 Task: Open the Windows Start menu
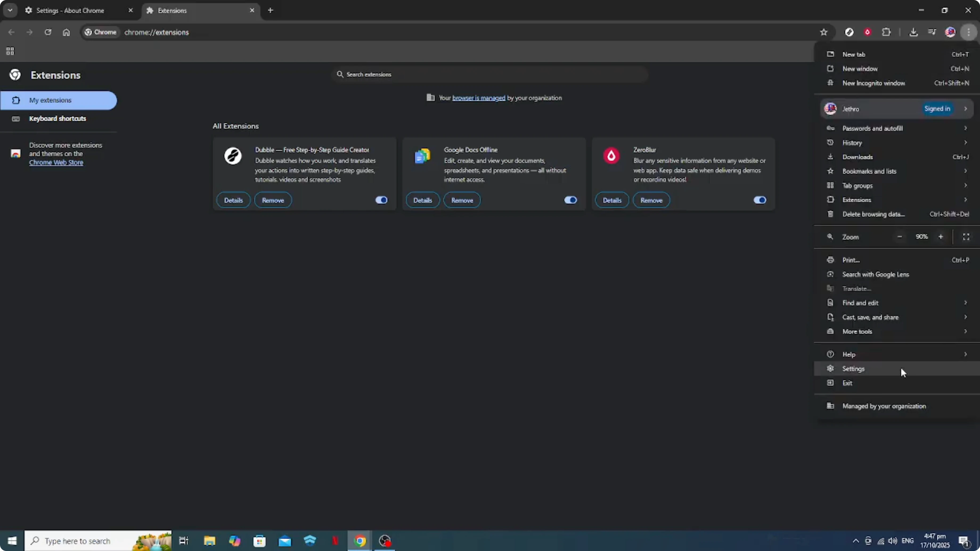coord(12,541)
